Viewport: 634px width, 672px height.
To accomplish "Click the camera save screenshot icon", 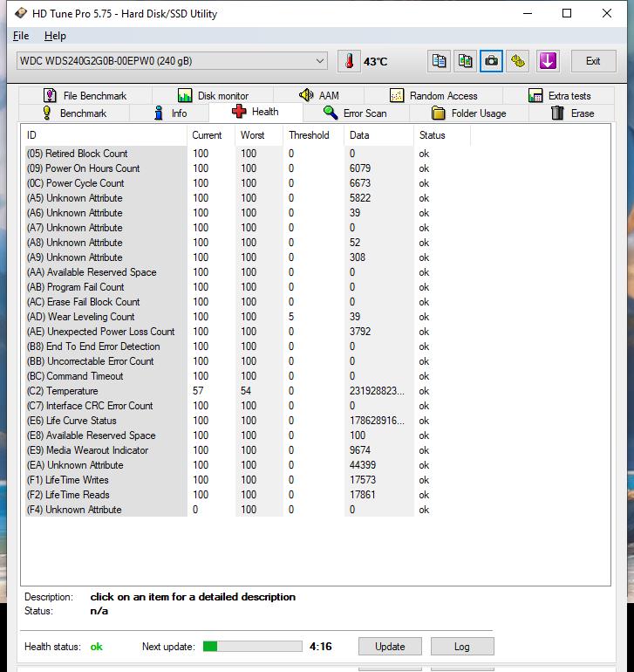I will [491, 61].
